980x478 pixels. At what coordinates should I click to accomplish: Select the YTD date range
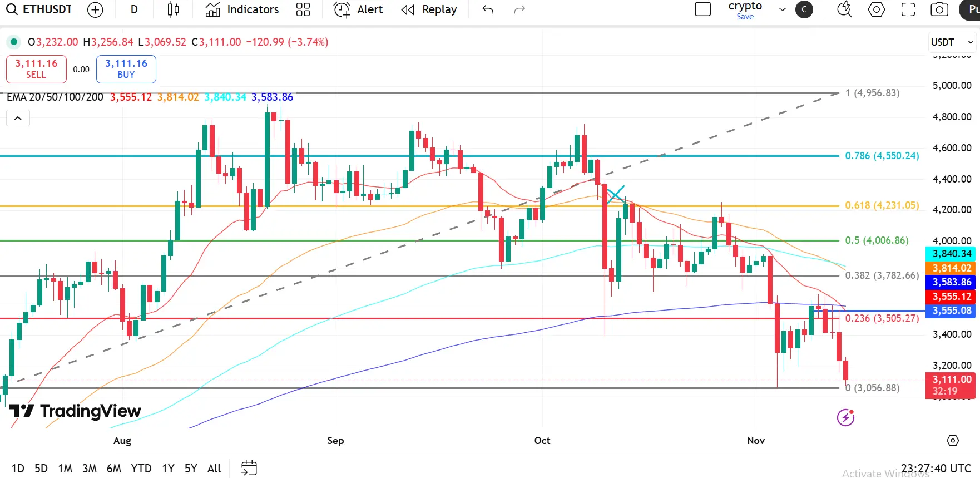(x=141, y=469)
